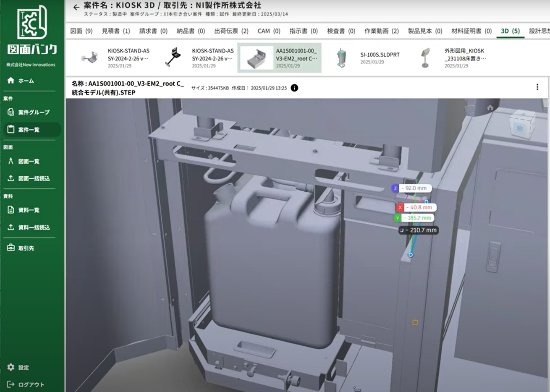Screen dimensions: 550x392
Task: Open 案件グループ in sidebar
Action: click(33, 112)
